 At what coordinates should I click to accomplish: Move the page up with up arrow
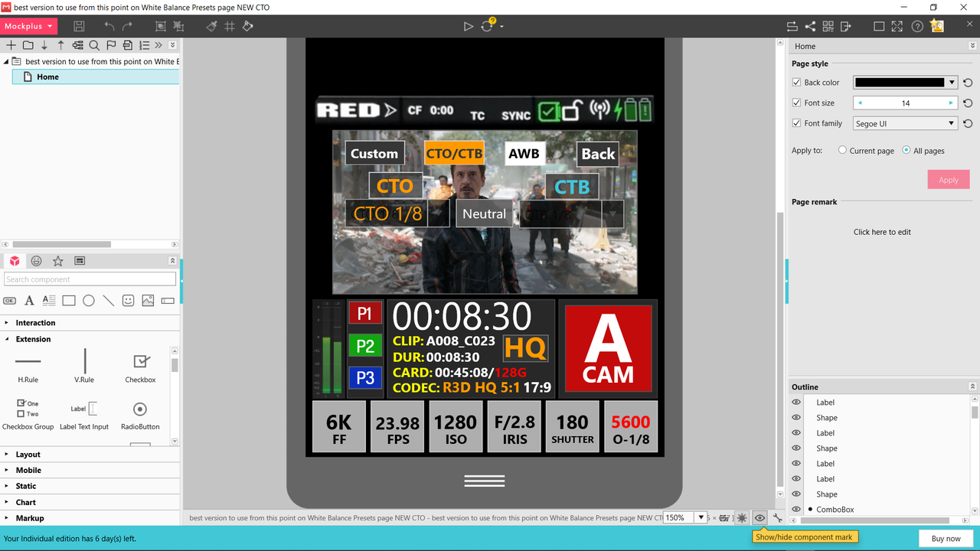click(x=61, y=45)
